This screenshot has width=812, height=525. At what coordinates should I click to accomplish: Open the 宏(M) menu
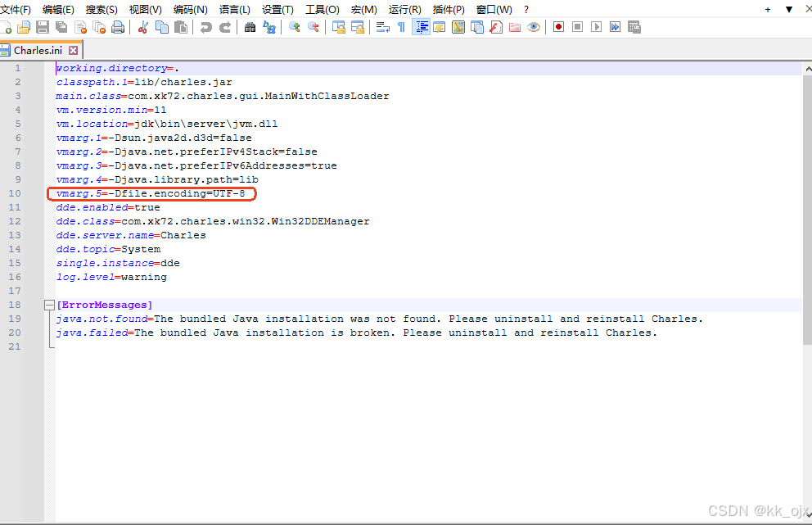coord(363,9)
